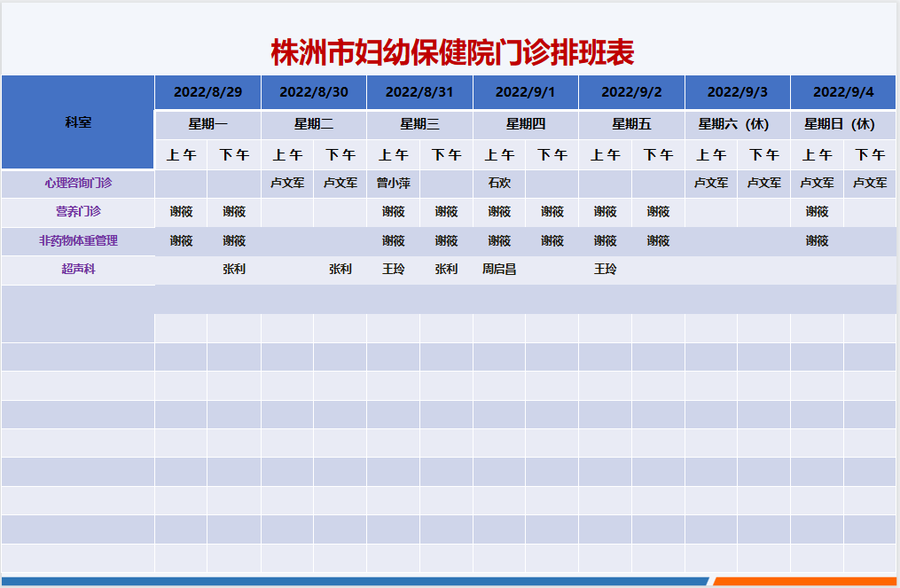The height and width of the screenshot is (588, 900).
Task: Click the 星期六 (休) weekday cell
Action: pos(737,124)
